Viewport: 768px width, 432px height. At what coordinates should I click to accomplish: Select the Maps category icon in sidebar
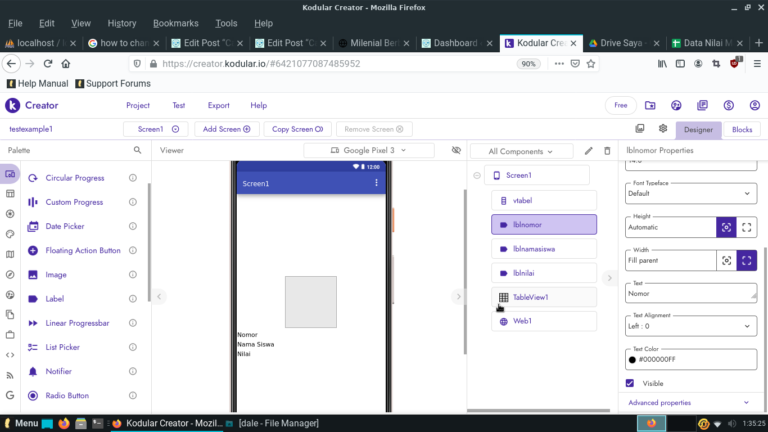click(10, 254)
